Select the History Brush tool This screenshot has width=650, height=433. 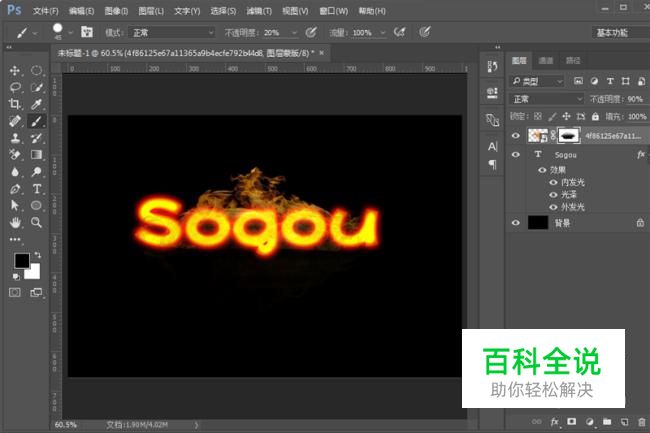click(x=36, y=138)
